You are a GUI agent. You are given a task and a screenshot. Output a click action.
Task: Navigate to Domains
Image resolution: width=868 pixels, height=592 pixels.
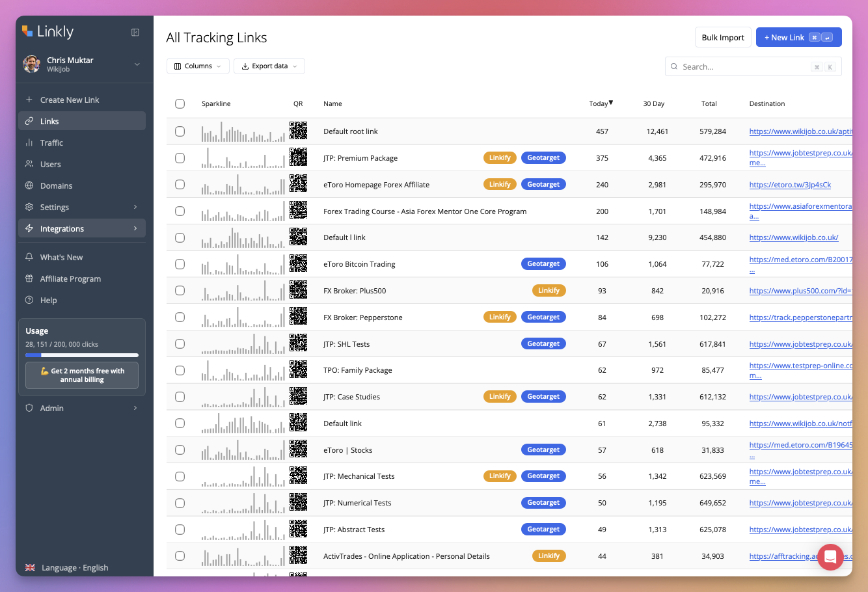coord(82,185)
